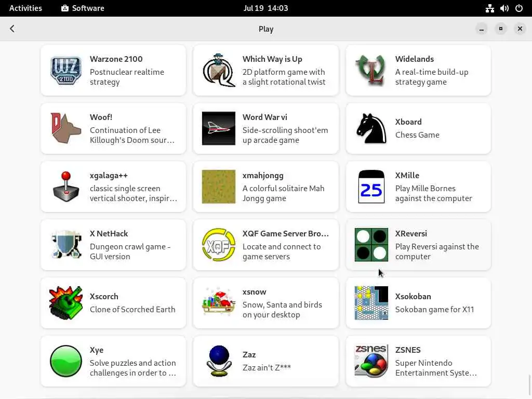
Task: Click 'Locate and connect to game servers'
Action: coord(281,251)
